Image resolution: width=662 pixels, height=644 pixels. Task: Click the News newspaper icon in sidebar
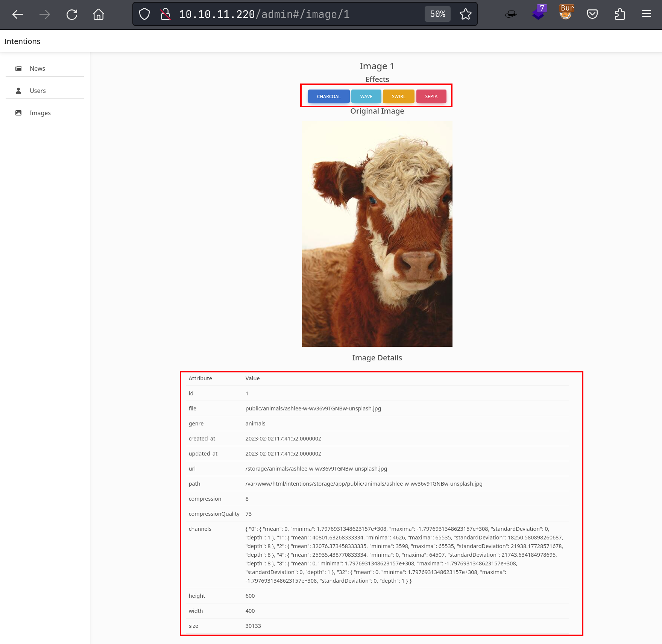[x=18, y=68]
